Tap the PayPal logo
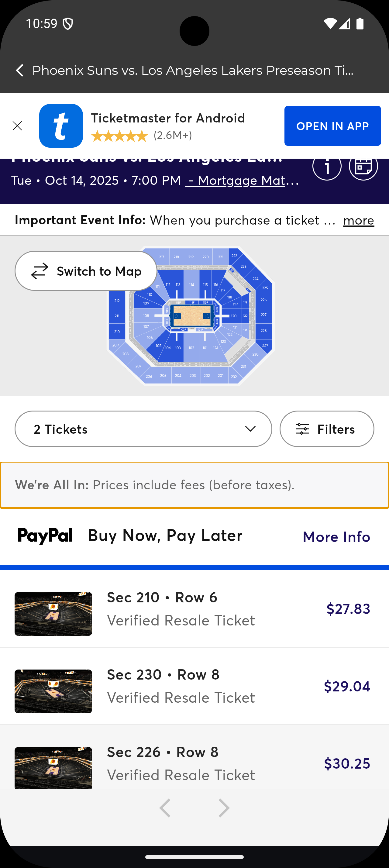This screenshot has width=389, height=868. (x=45, y=536)
